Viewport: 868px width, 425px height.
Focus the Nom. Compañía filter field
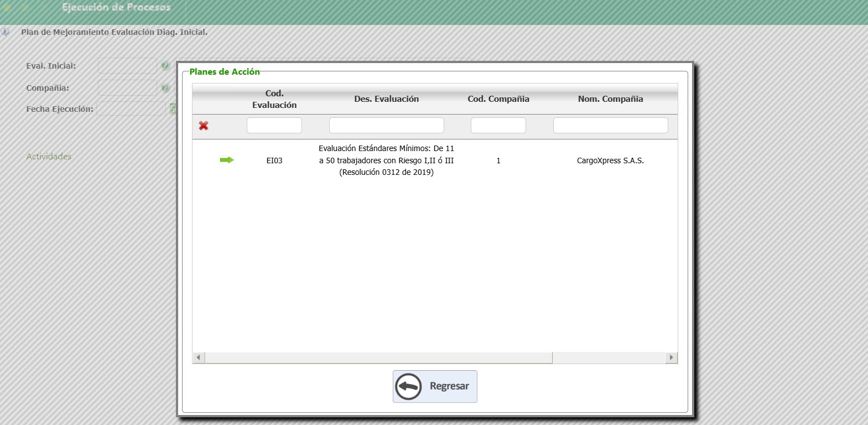[611, 126]
